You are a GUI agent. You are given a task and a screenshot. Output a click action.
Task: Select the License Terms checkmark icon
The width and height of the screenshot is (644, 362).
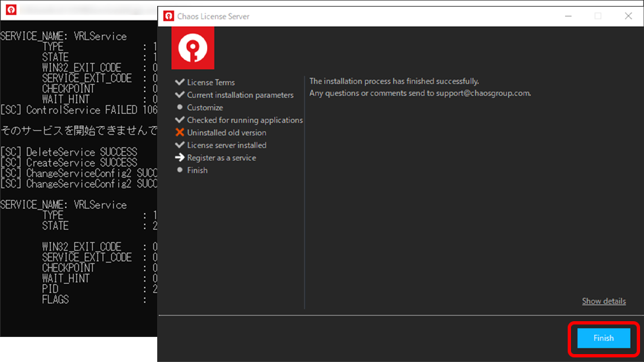[x=180, y=82]
